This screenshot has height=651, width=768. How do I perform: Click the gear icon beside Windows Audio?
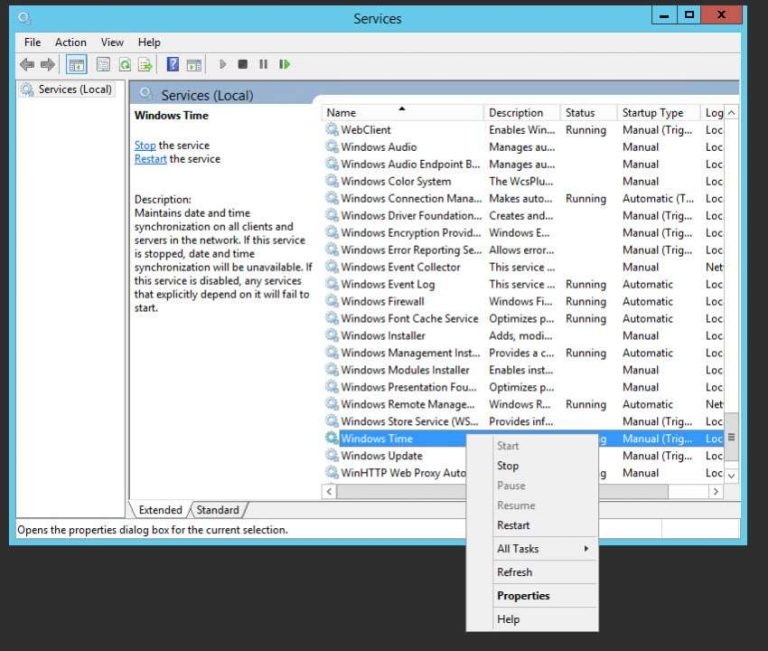(x=332, y=146)
